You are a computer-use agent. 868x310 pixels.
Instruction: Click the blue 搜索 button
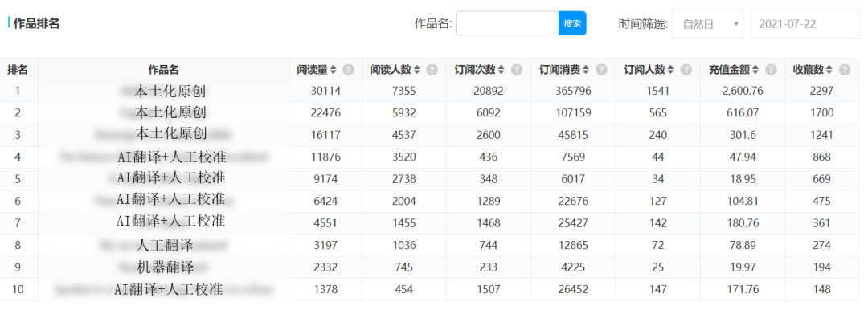pos(572,23)
